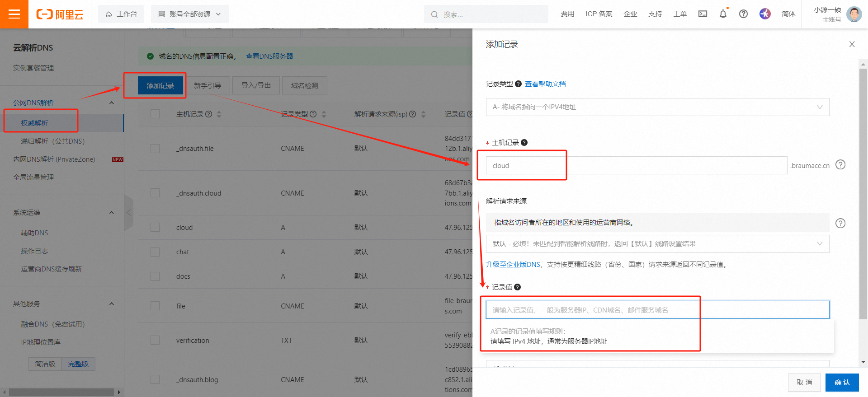Open the top bar help question icon
This screenshot has height=397, width=868.
[743, 14]
